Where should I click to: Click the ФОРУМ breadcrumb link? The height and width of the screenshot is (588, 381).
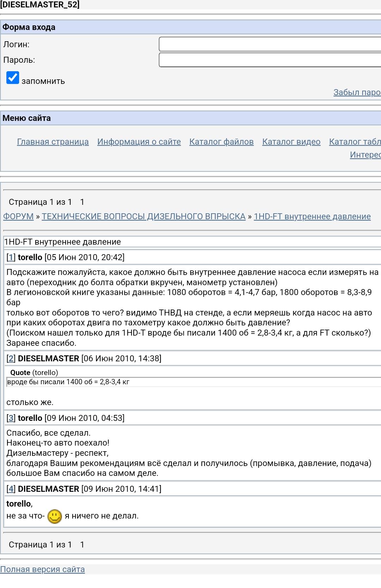[18, 216]
